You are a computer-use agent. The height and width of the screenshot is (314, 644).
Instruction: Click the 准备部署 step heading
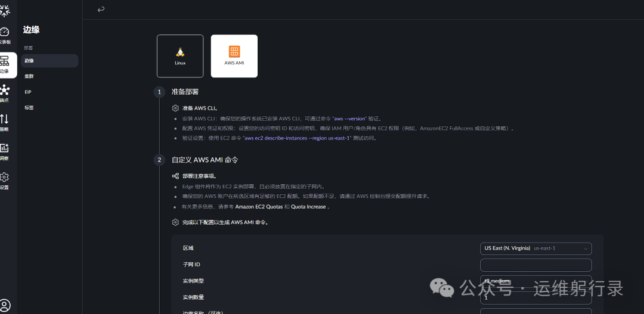[185, 92]
